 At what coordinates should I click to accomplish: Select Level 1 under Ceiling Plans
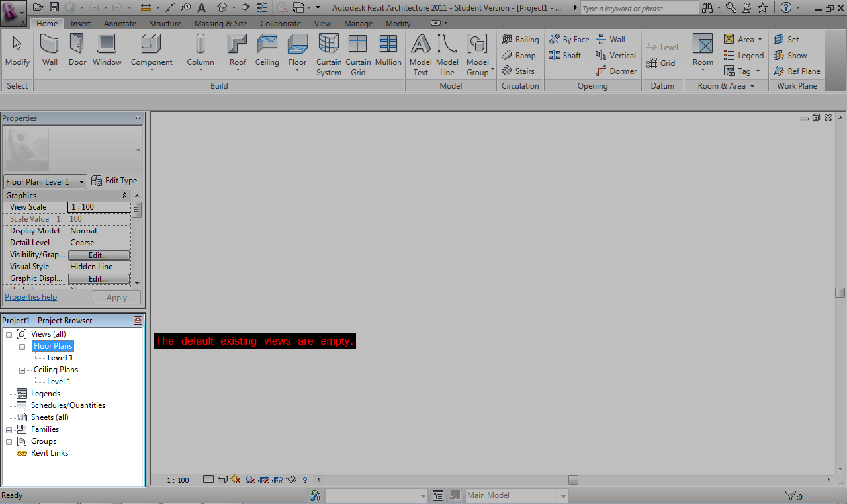[x=59, y=382]
